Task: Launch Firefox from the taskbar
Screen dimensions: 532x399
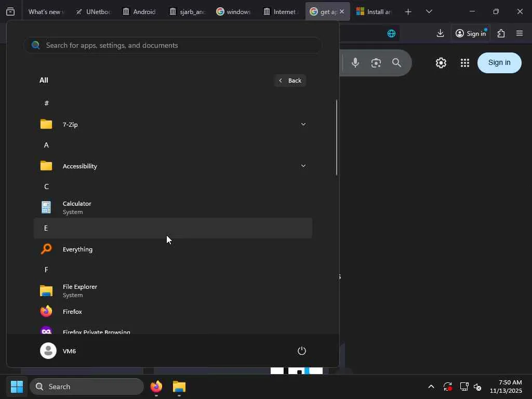Action: tap(156, 387)
